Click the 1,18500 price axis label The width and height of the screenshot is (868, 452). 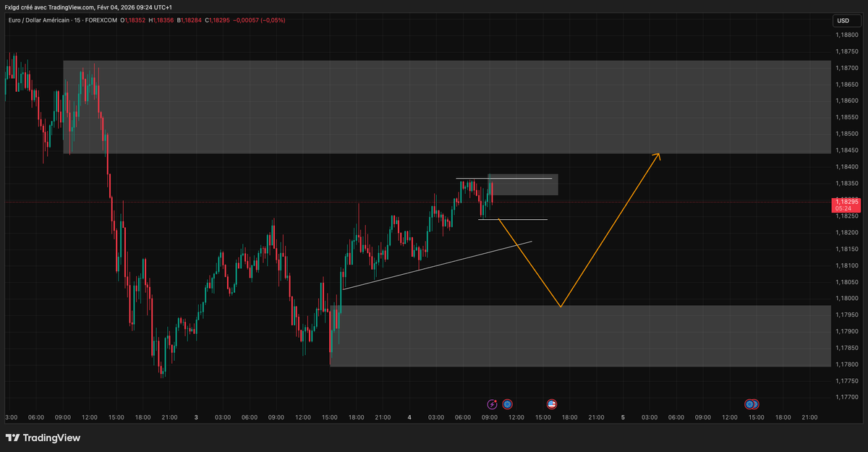click(x=846, y=134)
